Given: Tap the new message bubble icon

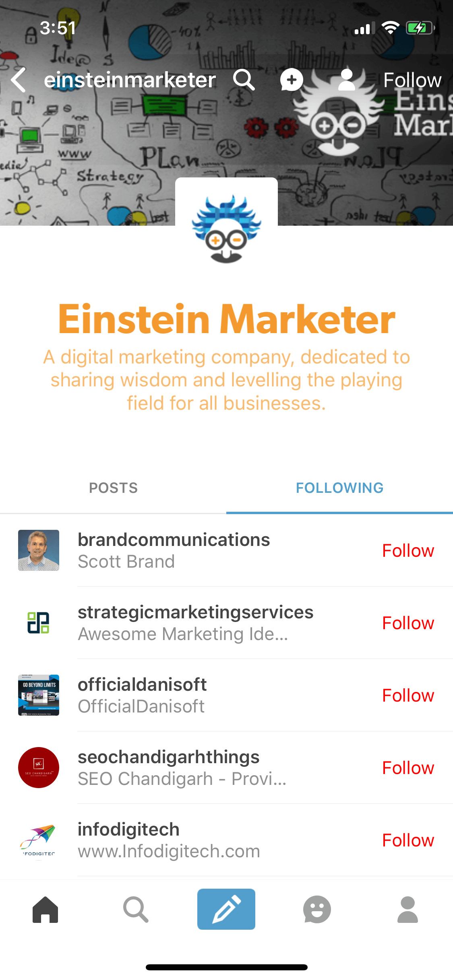Looking at the screenshot, I should coord(292,80).
